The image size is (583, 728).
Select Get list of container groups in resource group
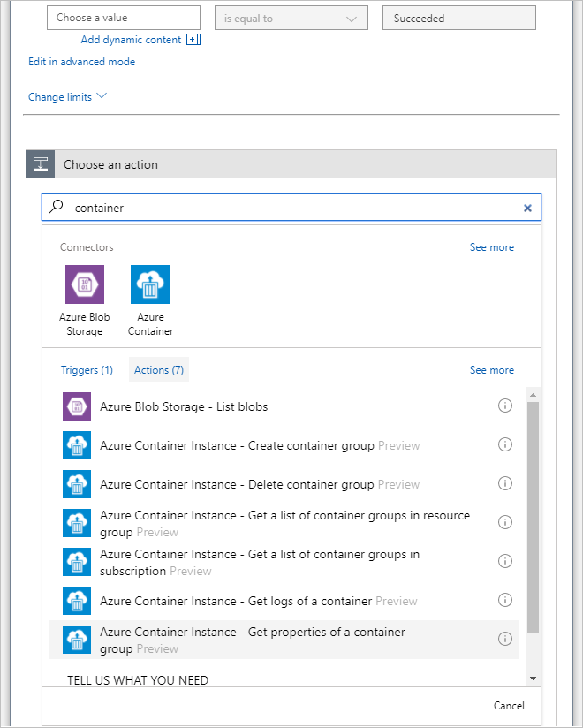(284, 523)
